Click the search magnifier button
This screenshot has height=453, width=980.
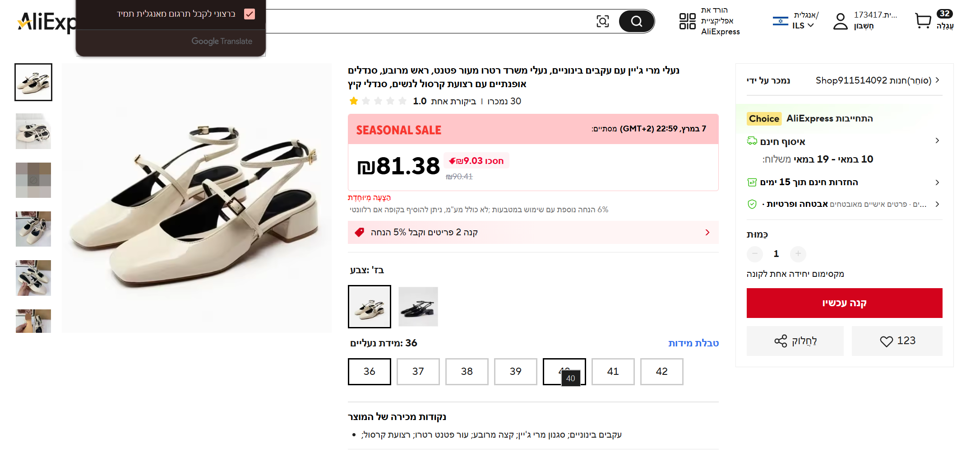tap(636, 21)
